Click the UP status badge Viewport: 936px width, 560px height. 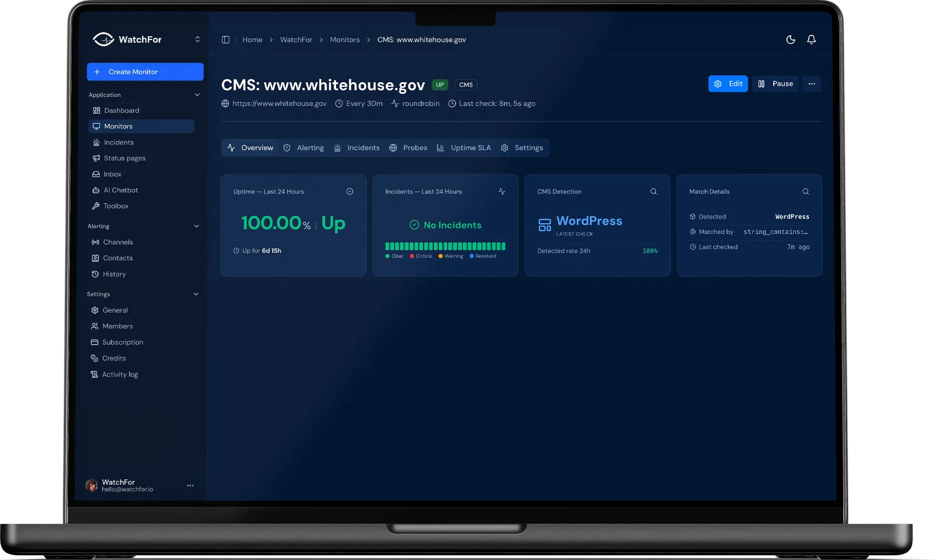click(440, 85)
